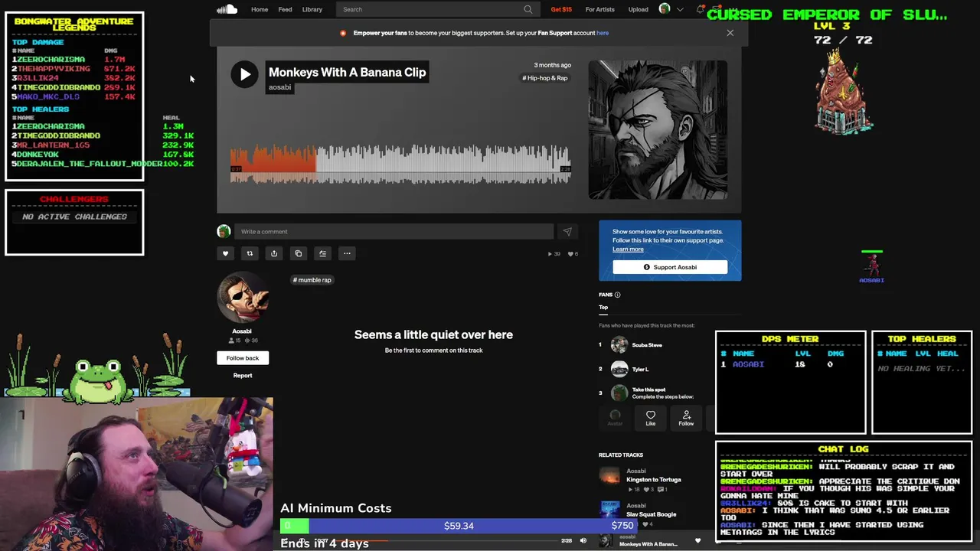Like the track with heart icon
The height and width of the screenshot is (551, 980).
tap(225, 253)
